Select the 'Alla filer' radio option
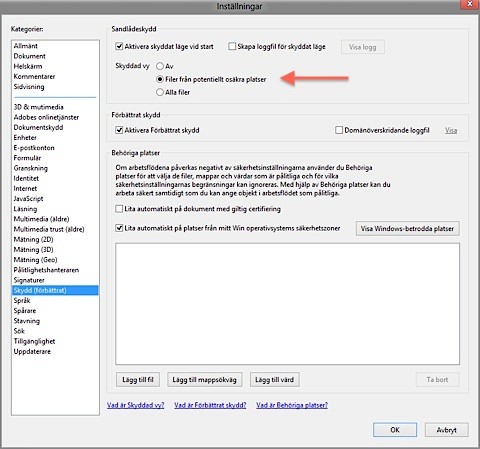Screen dimensions: 480x449 click(160, 92)
